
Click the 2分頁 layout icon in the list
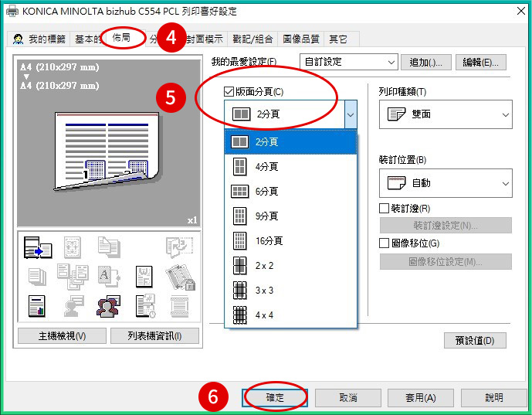[239, 141]
